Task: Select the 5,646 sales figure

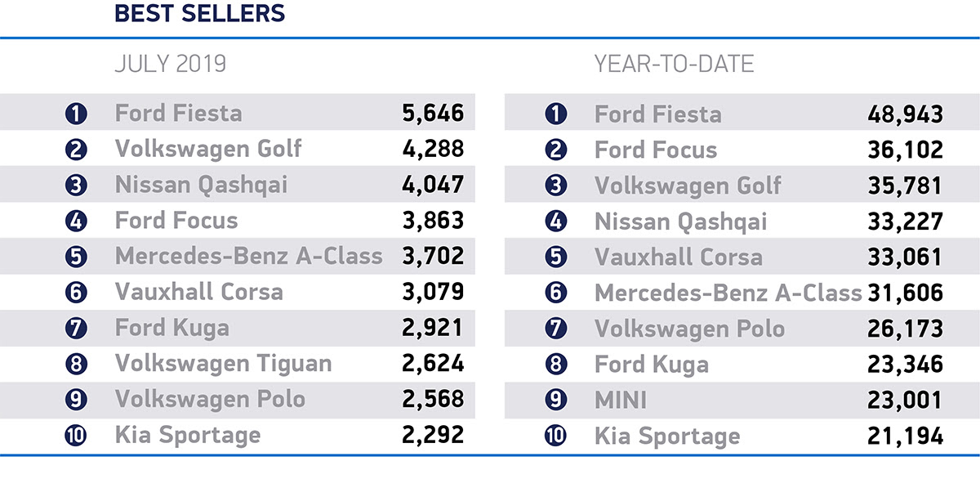Action: tap(432, 113)
